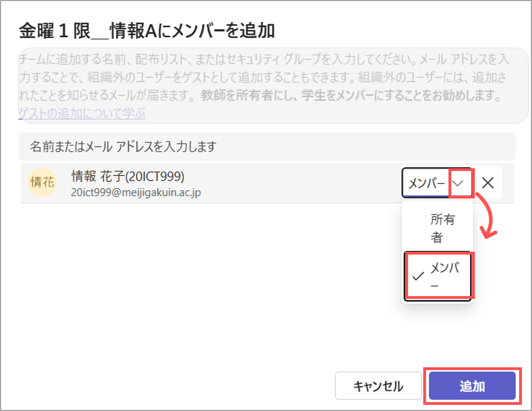The width and height of the screenshot is (532, 411).
Task: Click the checkmark beside メンバー option
Action: coord(417,276)
